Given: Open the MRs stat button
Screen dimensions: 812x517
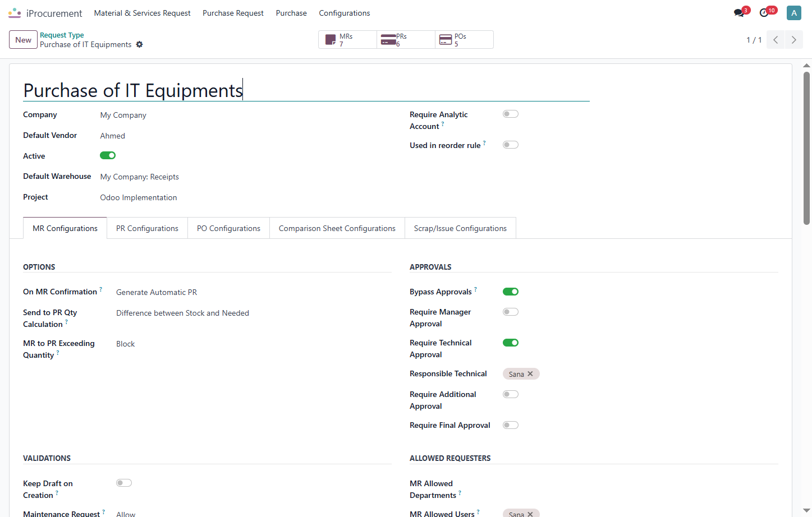Looking at the screenshot, I should [x=347, y=40].
